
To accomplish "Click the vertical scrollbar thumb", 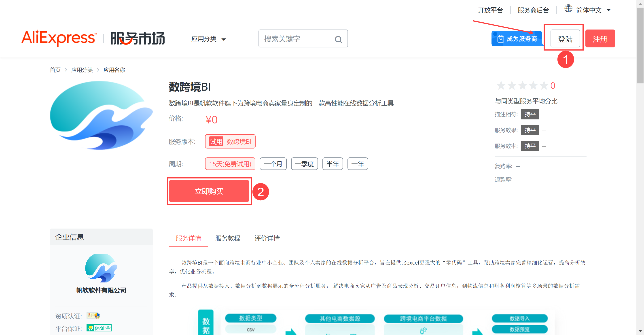I will pyautogui.click(x=640, y=45).
